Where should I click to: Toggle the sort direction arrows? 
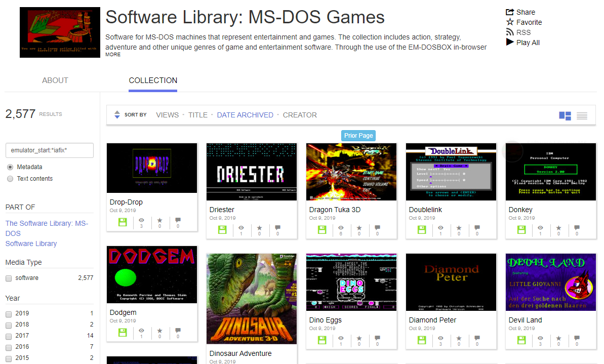(117, 115)
